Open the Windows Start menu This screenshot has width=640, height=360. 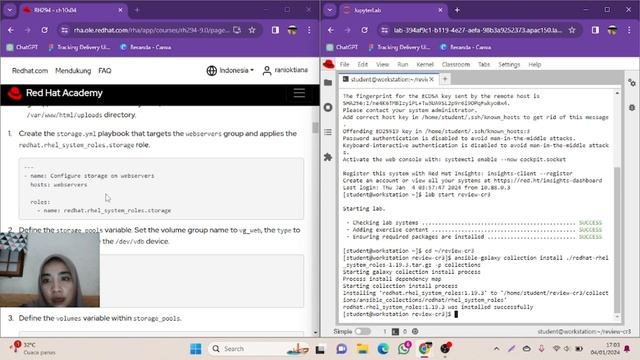coord(196,349)
